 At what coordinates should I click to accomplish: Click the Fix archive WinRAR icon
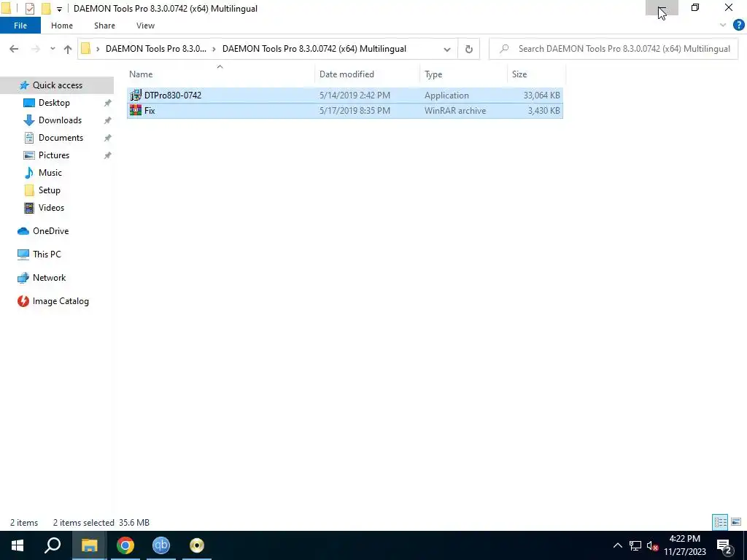point(136,111)
